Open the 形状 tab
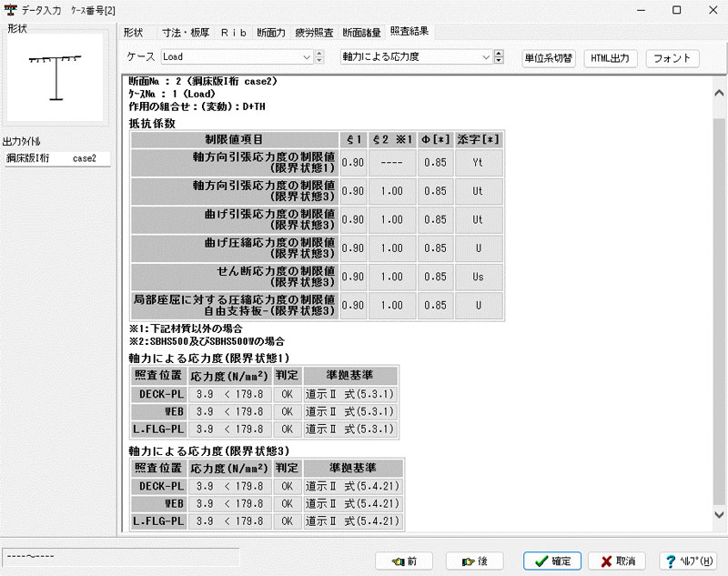The width and height of the screenshot is (728, 576). click(x=133, y=33)
